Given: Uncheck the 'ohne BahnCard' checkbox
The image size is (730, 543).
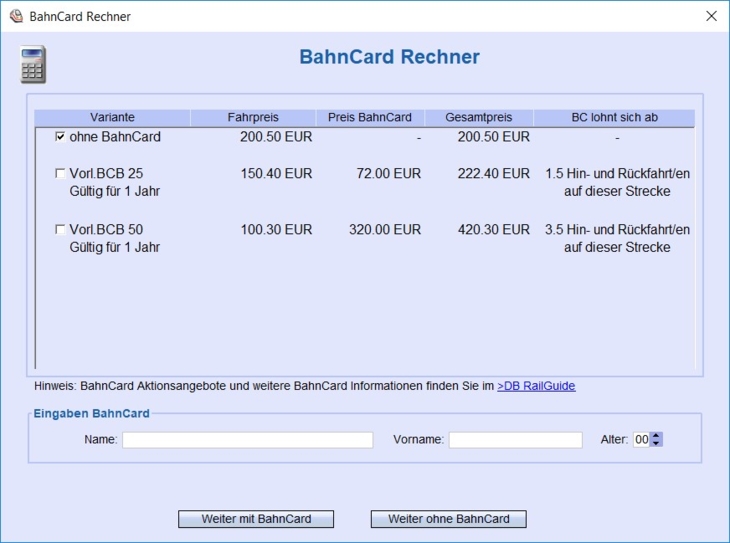Looking at the screenshot, I should pos(60,136).
